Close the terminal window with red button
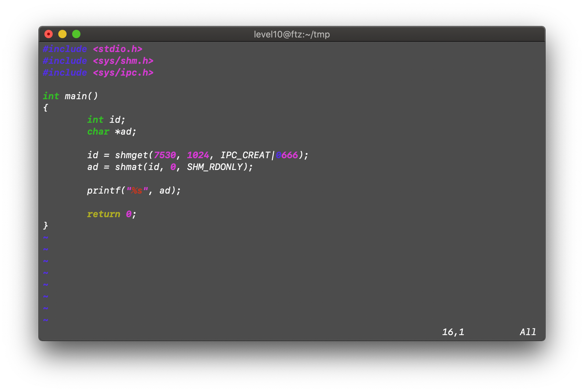The image size is (584, 392). (x=49, y=34)
